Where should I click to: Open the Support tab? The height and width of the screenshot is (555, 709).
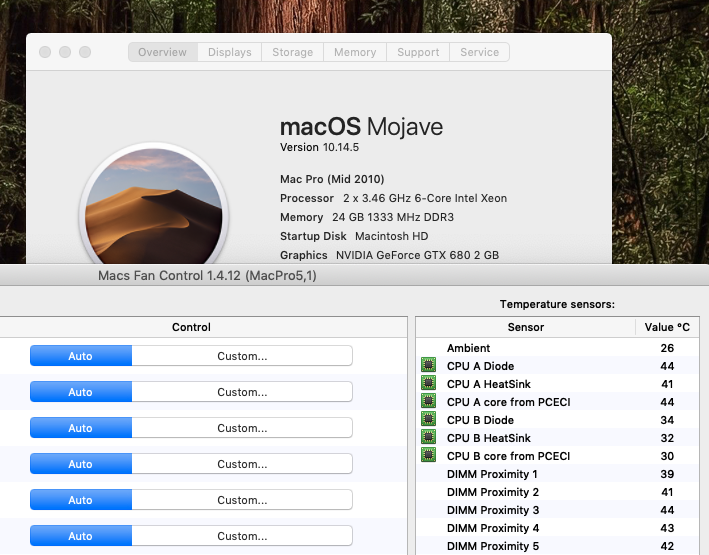tap(418, 52)
